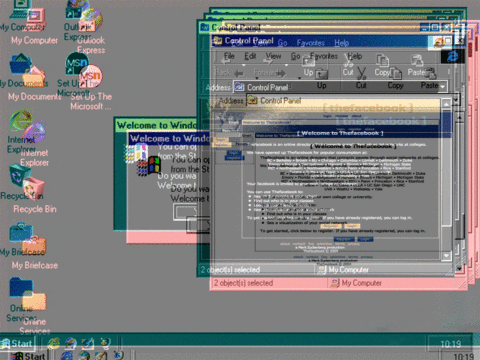The image size is (480, 360).
Task: Expand the dark gray Address bar dropdown arrow
Action: pyautogui.click(x=443, y=86)
